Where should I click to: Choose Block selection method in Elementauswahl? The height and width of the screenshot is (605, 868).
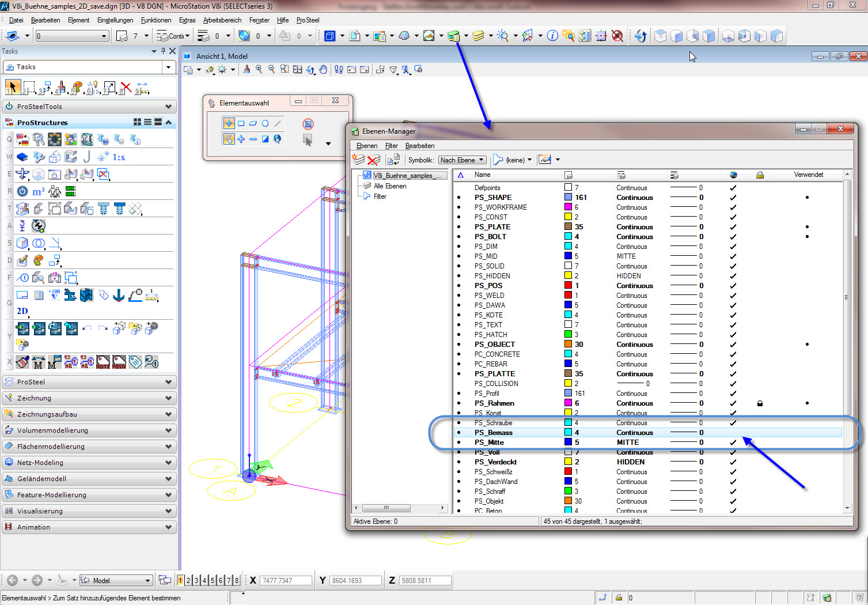coord(241,123)
